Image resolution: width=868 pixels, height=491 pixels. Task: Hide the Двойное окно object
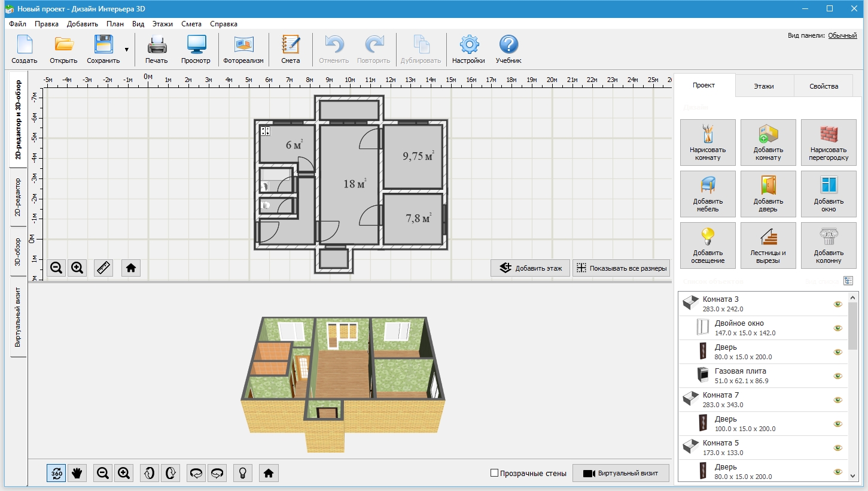tap(837, 328)
